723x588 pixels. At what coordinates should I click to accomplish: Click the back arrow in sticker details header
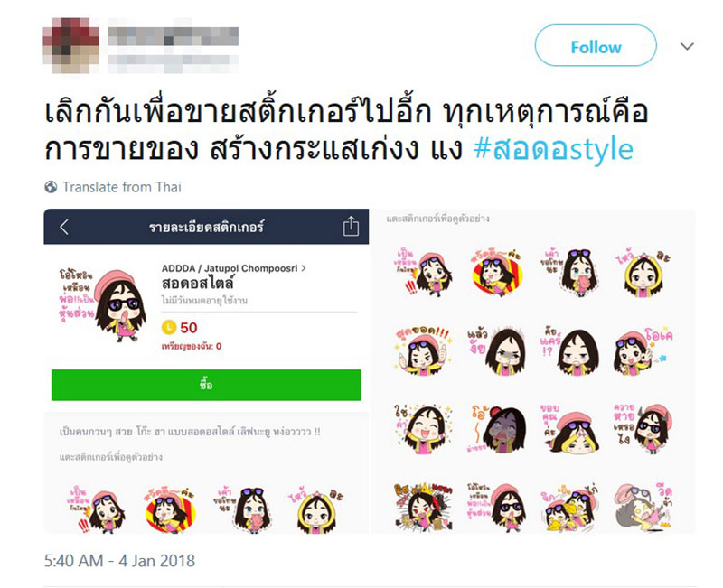[x=64, y=227]
